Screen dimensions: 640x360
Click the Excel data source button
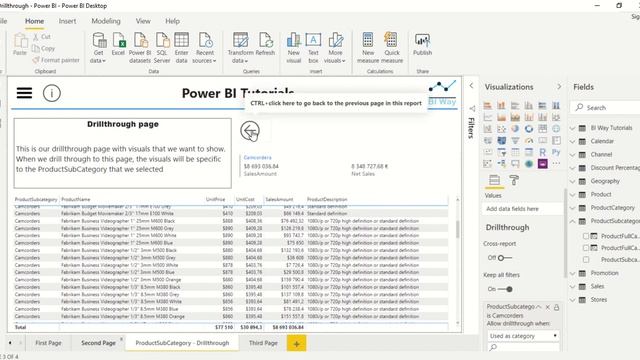(118, 44)
